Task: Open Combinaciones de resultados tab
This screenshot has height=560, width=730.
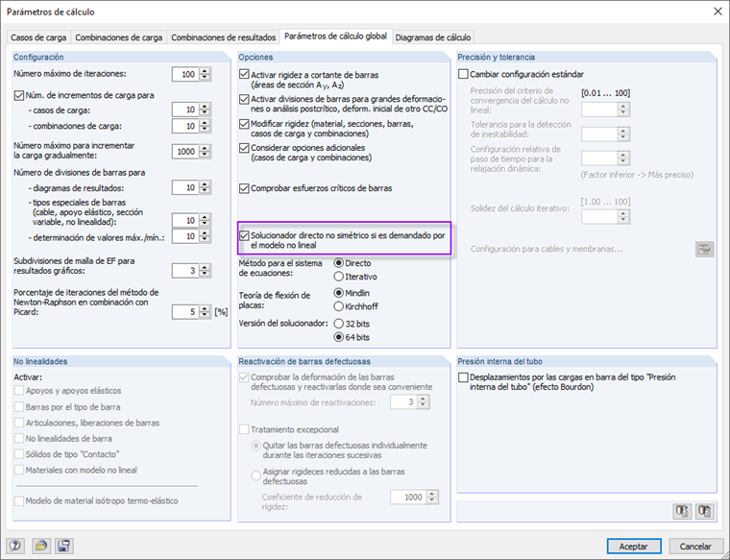Action: tap(224, 37)
